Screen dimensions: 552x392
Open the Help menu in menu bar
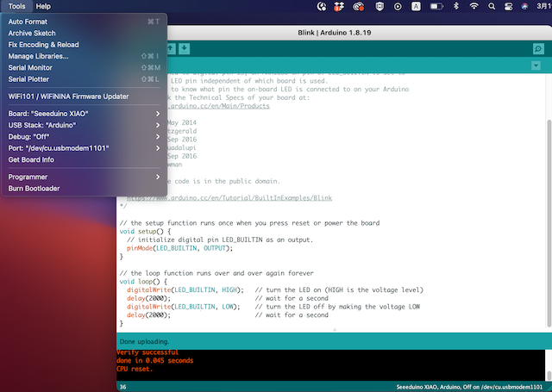tap(43, 6)
